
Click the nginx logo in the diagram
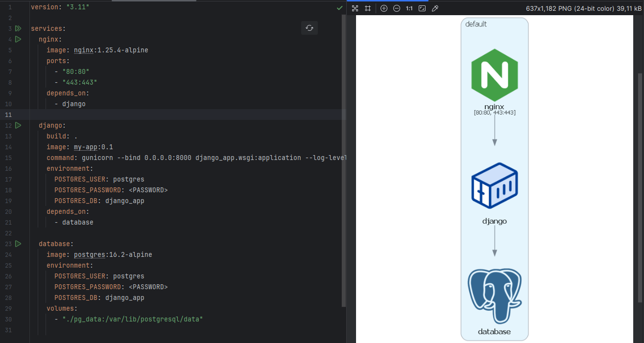(495, 75)
